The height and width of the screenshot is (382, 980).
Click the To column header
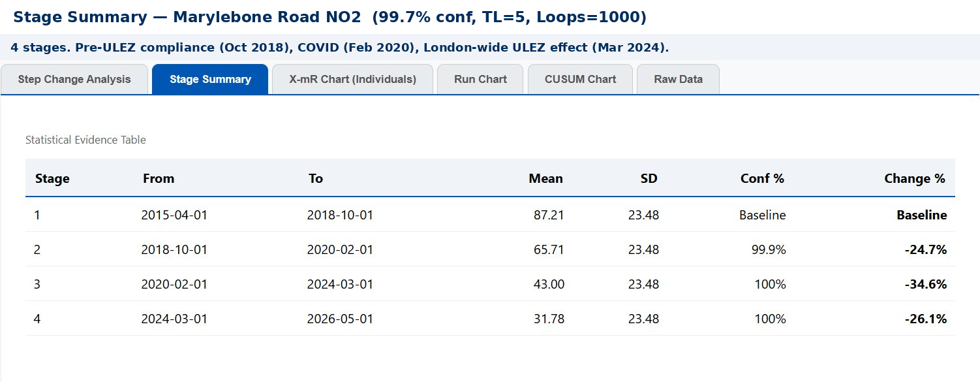(x=316, y=178)
